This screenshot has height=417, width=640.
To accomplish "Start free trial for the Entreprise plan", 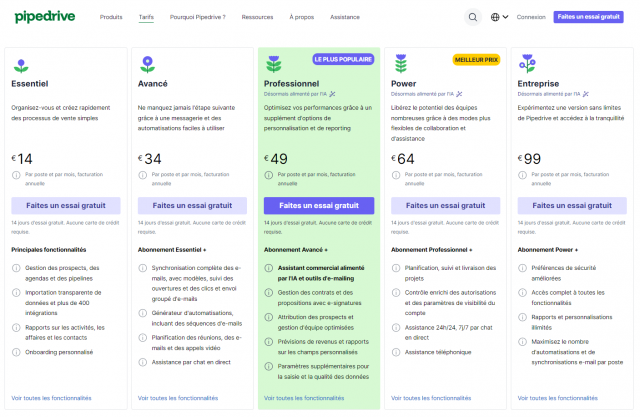I will pyautogui.click(x=572, y=206).
